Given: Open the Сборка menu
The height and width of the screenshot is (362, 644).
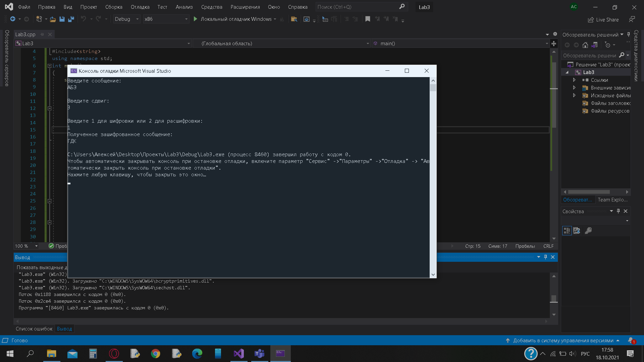Looking at the screenshot, I should coord(114,7).
